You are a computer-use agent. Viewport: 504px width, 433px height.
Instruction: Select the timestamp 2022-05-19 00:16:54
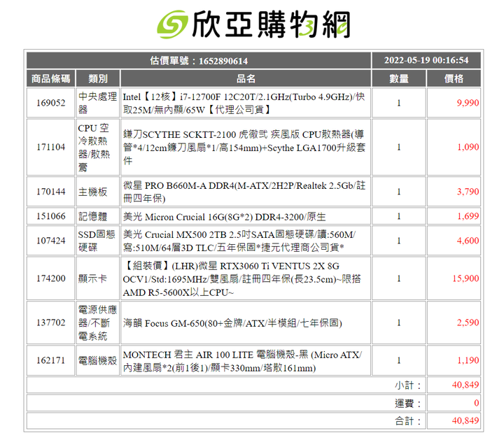pyautogui.click(x=426, y=60)
